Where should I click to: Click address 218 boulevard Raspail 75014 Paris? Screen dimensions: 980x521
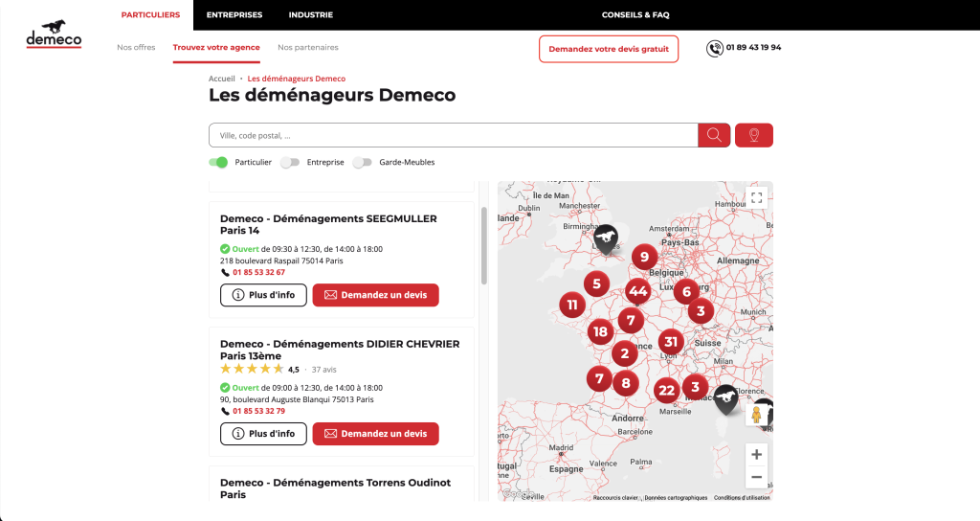pos(281,260)
